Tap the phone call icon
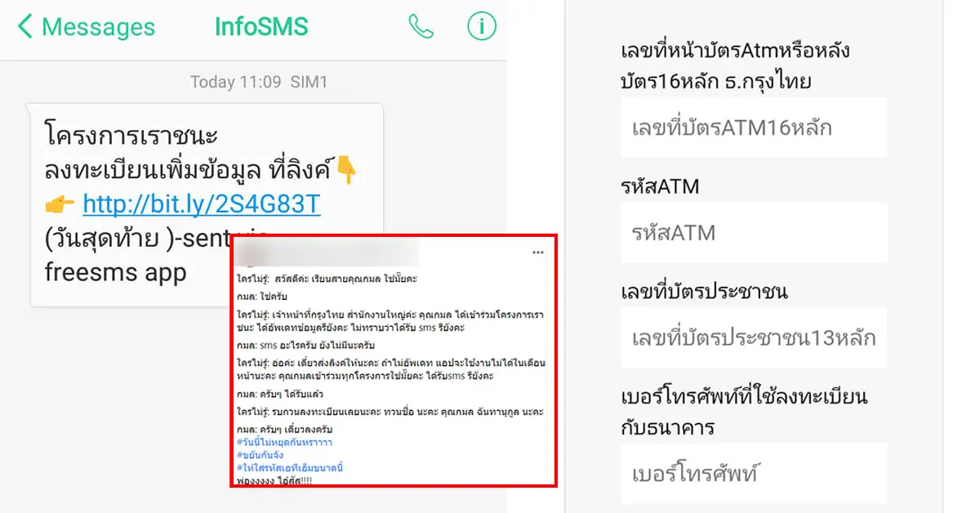Image resolution: width=980 pixels, height=513 pixels. pyautogui.click(x=421, y=27)
